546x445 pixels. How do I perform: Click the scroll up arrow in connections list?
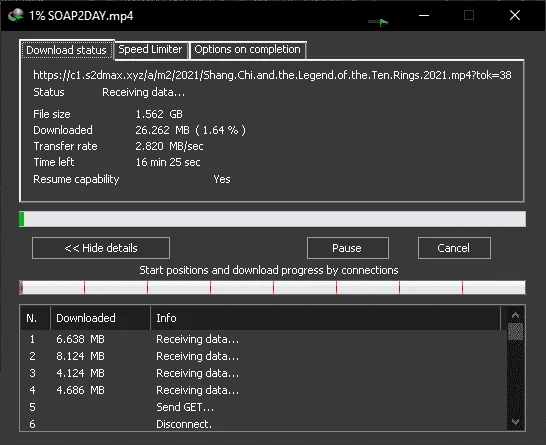[x=515, y=315]
